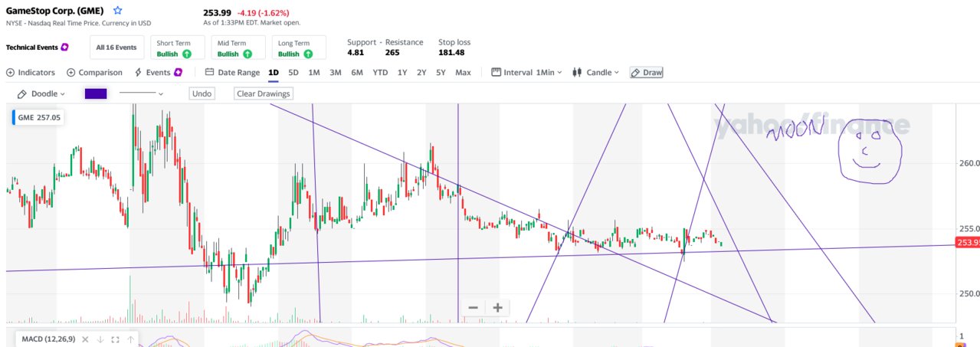Open the line style dropdown
This screenshot has width=980, height=347.
[x=142, y=93]
